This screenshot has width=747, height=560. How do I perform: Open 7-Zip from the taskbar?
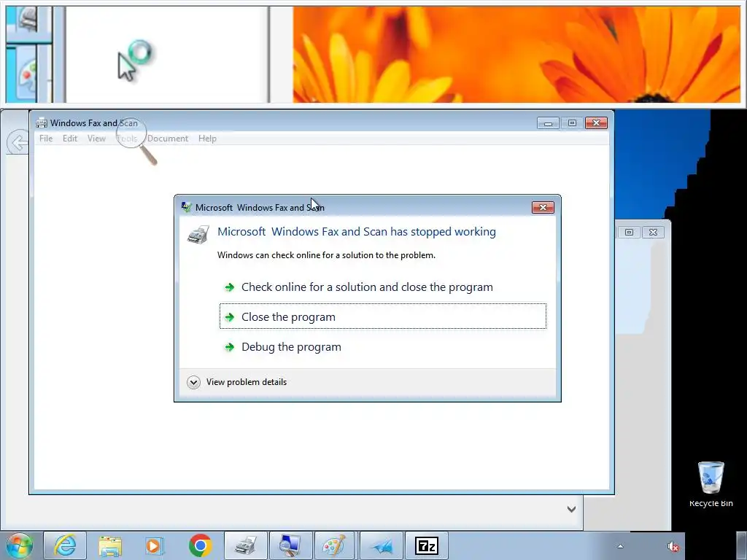point(426,545)
